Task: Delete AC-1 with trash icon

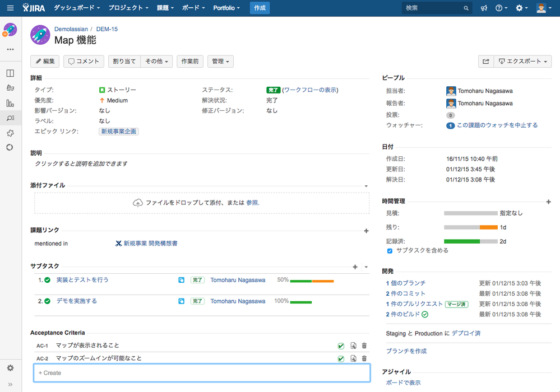Action: [364, 346]
